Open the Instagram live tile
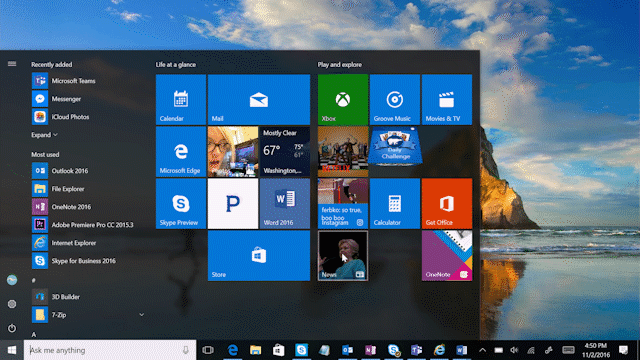This screenshot has height=360, width=640. [x=343, y=204]
